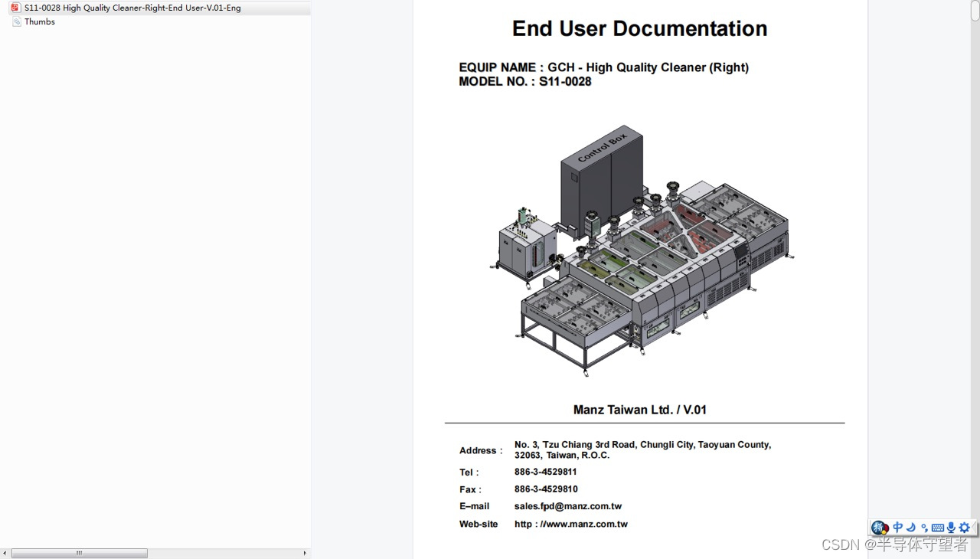Image resolution: width=980 pixels, height=559 pixels.
Task: Click the machine illustration in the document
Action: pyautogui.click(x=642, y=250)
